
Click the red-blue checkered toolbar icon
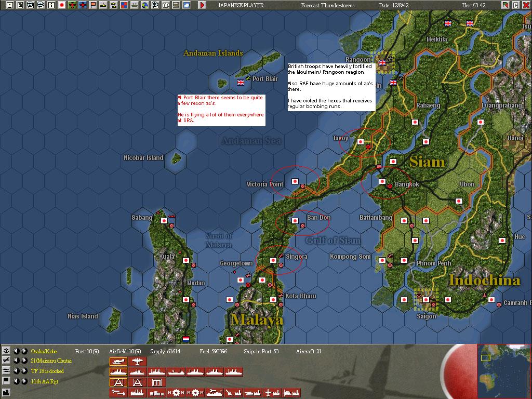coord(124,5)
